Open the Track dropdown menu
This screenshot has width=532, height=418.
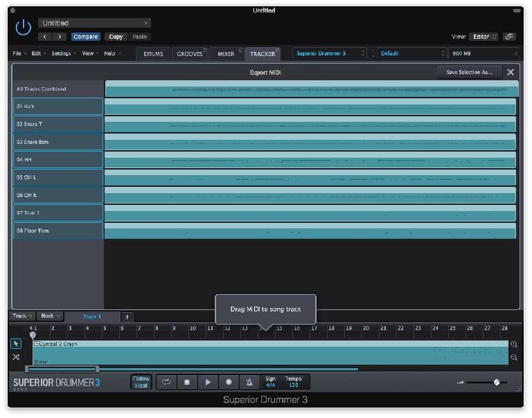22,316
